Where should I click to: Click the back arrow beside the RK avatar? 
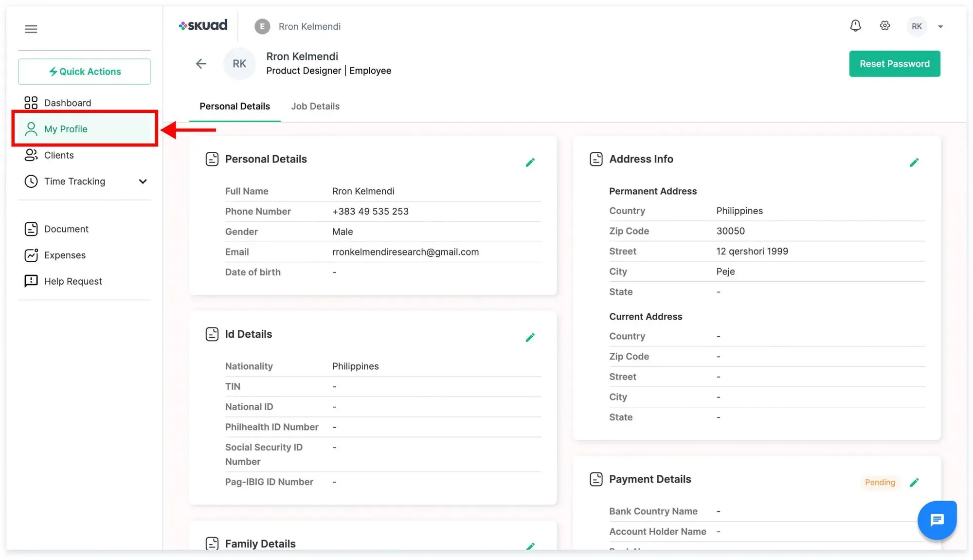201,64
